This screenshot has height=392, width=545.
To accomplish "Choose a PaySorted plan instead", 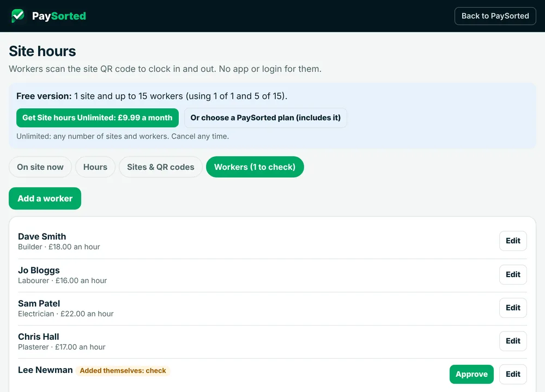I will coord(265,118).
